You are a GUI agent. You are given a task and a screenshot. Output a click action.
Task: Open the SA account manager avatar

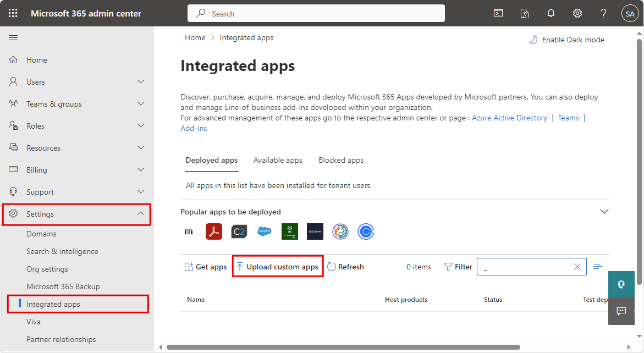(630, 14)
